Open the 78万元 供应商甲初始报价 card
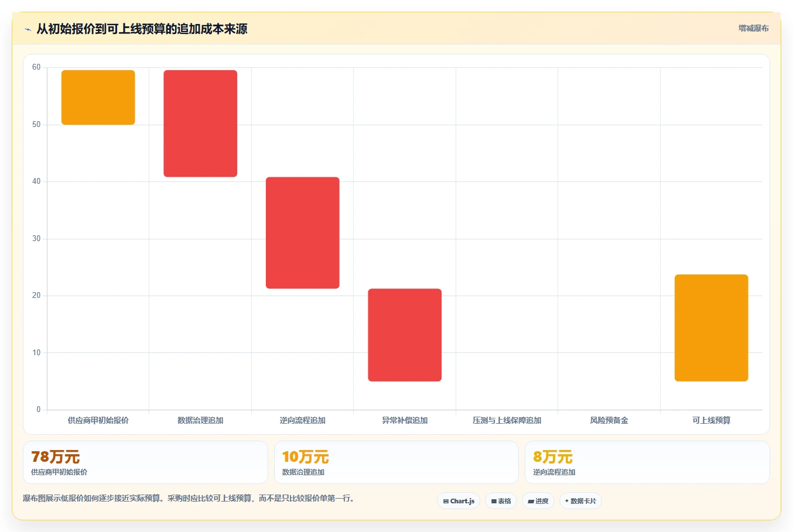The width and height of the screenshot is (793, 532). click(145, 462)
